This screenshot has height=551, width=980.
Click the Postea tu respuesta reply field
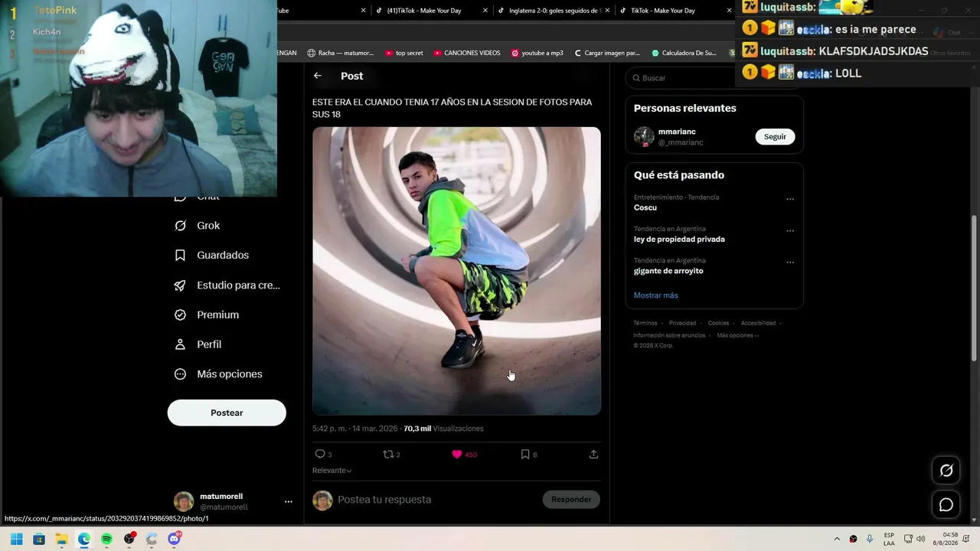(x=436, y=500)
